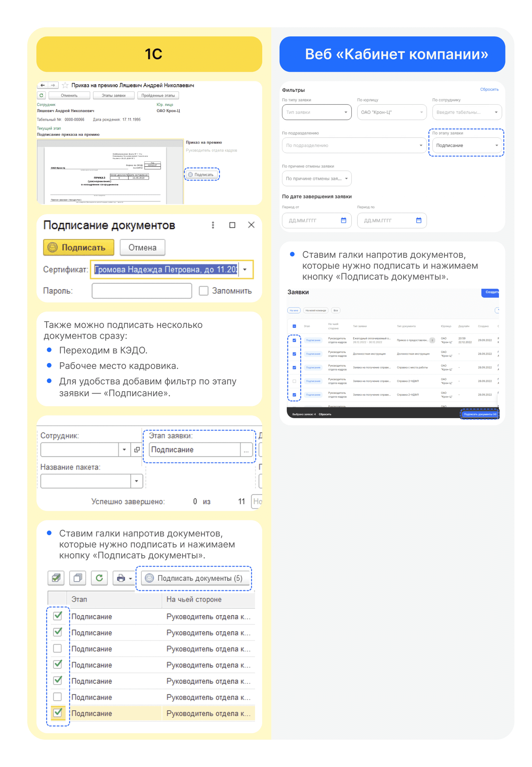The width and height of the screenshot is (532, 767).
Task: Open the Тип заявки dropdown
Action: coord(317,112)
